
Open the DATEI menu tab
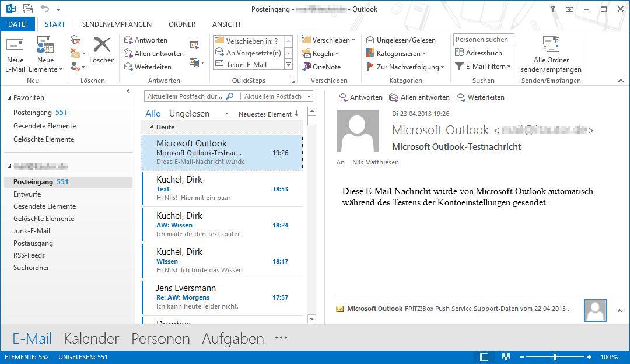pos(17,24)
